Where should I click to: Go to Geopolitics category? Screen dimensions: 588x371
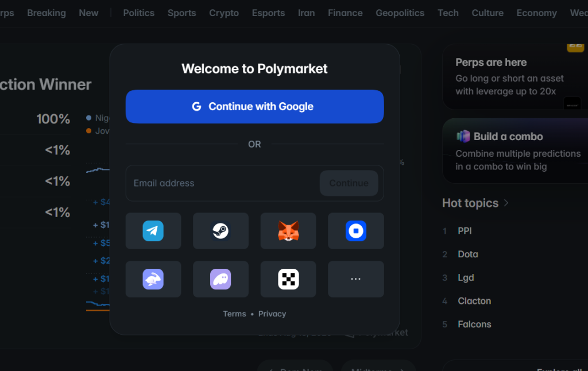pos(400,13)
